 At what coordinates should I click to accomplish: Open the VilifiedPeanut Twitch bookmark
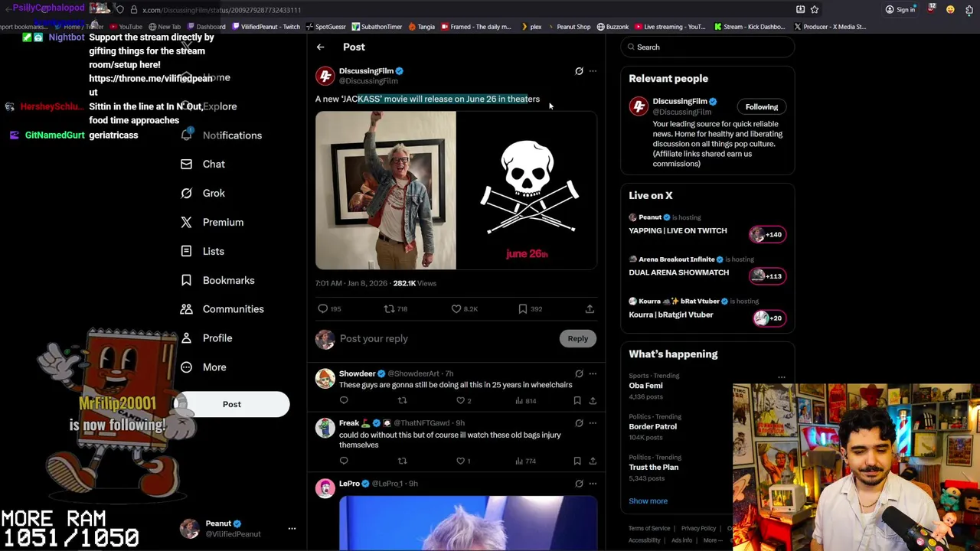266,27
